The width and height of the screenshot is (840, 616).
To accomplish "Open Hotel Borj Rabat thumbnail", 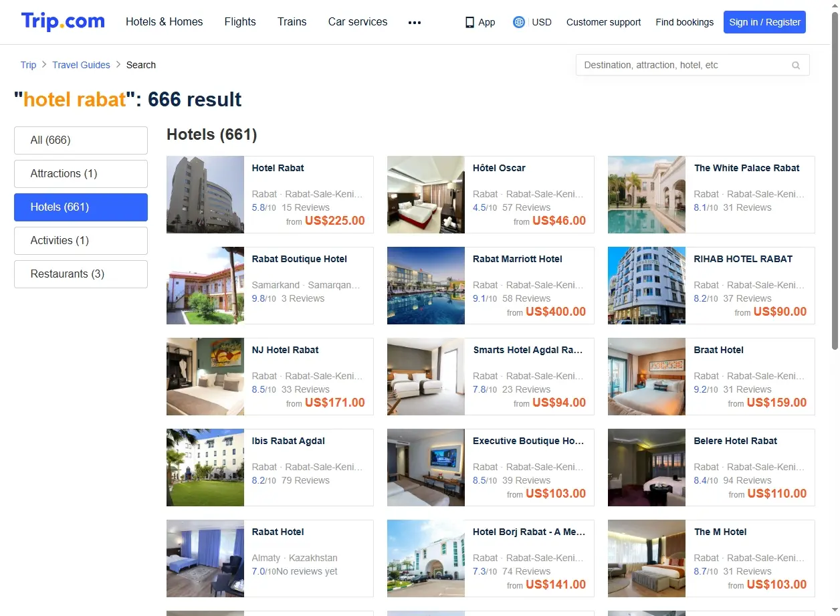I will [x=426, y=558].
